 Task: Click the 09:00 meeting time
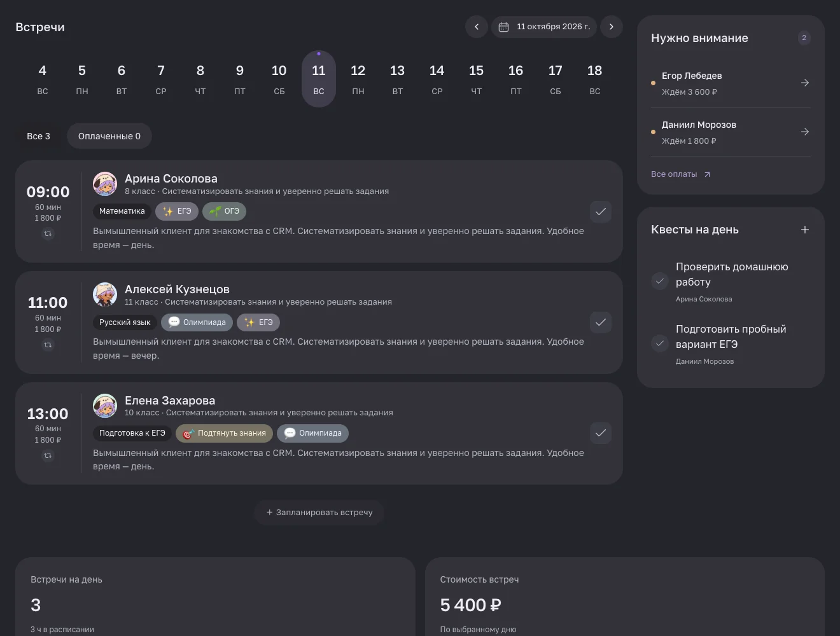click(x=48, y=192)
